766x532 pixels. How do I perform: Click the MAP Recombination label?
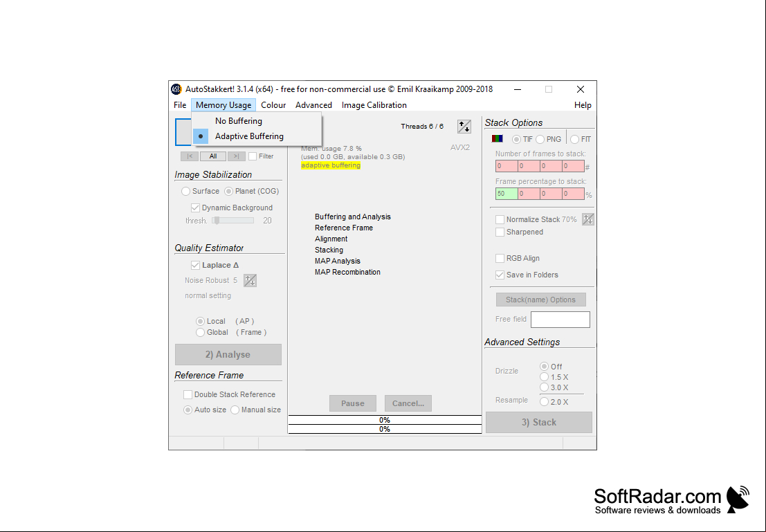point(347,272)
